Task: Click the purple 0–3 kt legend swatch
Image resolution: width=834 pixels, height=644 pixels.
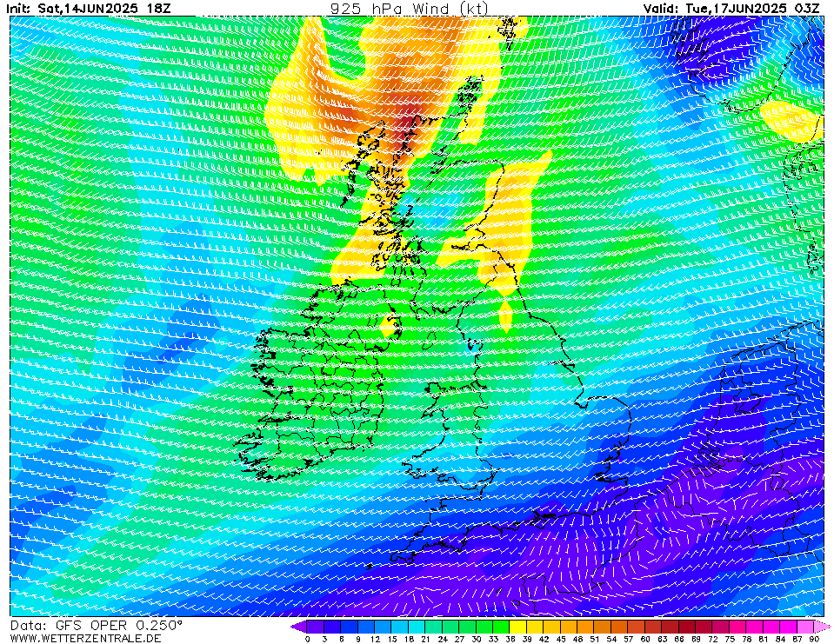Action: click(316, 627)
